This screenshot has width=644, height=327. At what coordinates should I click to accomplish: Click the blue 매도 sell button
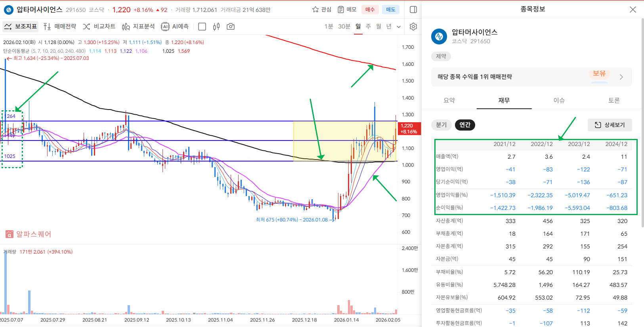(391, 10)
